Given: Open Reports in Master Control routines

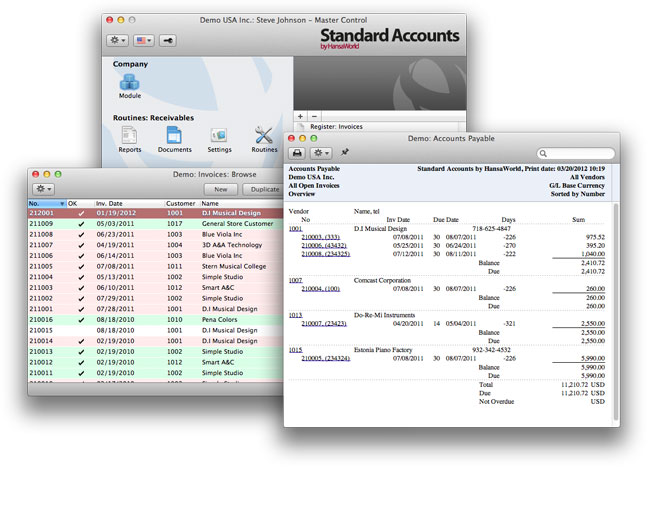Looking at the screenshot, I should click(x=130, y=140).
